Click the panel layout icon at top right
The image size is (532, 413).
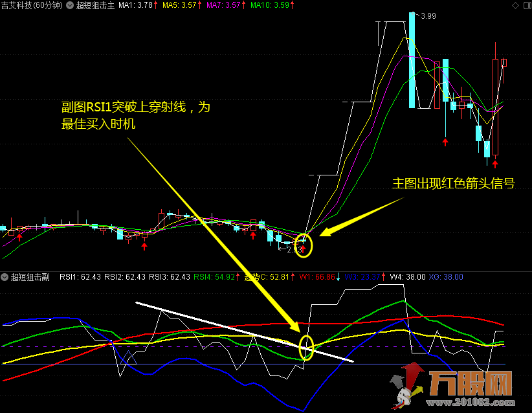click(x=528, y=5)
